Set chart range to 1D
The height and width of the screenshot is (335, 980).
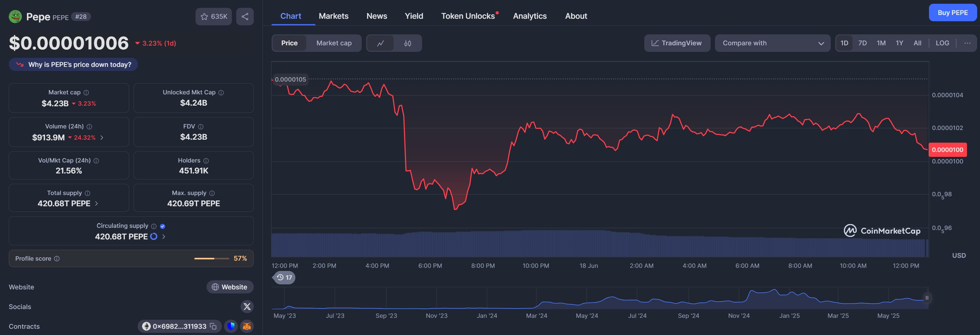click(x=844, y=43)
